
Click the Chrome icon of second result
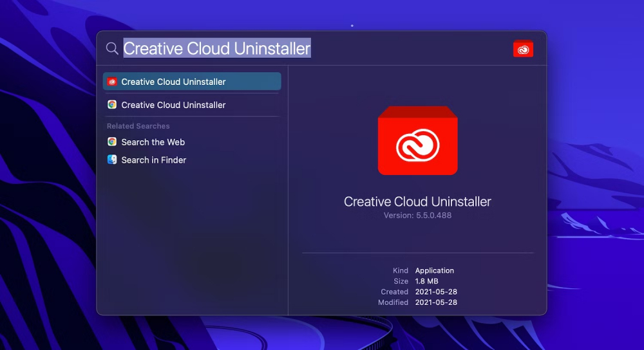pos(112,105)
